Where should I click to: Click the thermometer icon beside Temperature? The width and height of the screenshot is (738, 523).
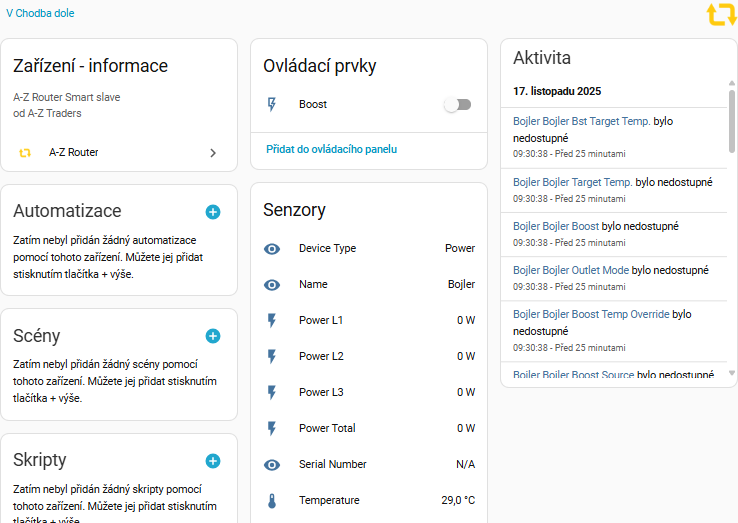(x=272, y=501)
